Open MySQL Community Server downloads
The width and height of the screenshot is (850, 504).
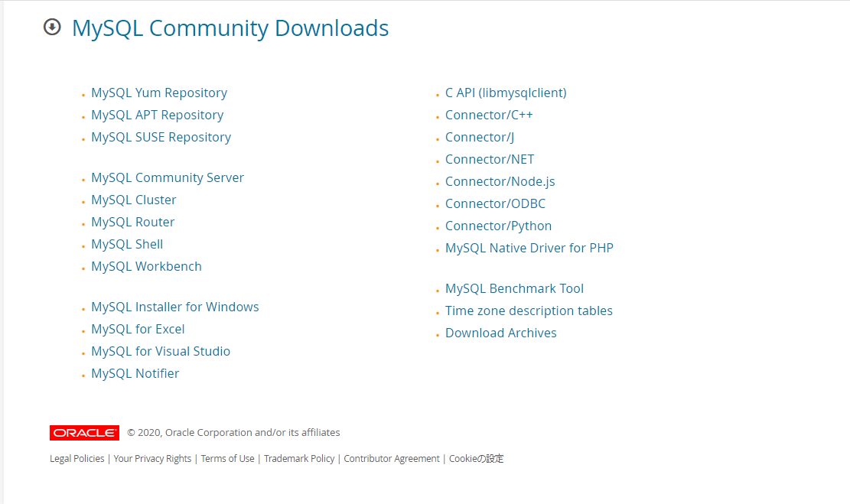point(168,177)
